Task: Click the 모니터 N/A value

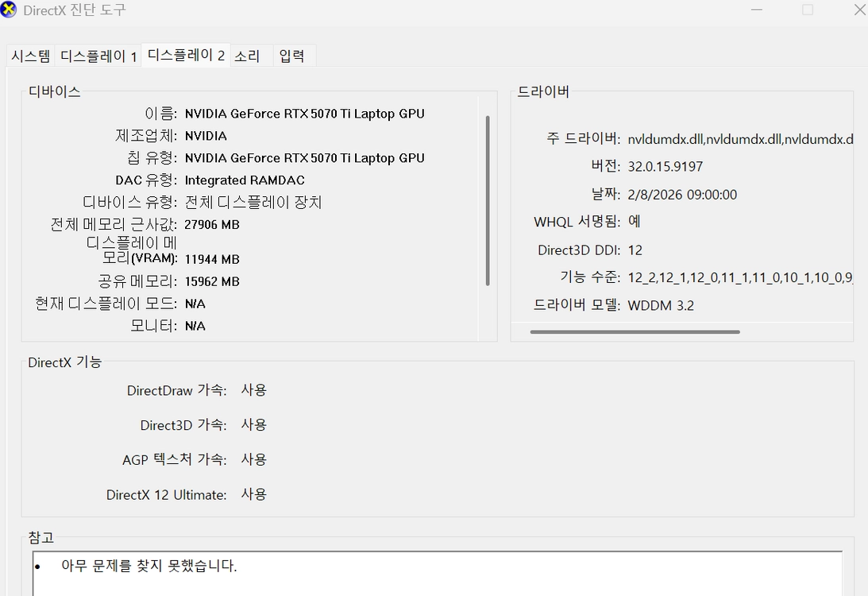Action: pos(195,326)
